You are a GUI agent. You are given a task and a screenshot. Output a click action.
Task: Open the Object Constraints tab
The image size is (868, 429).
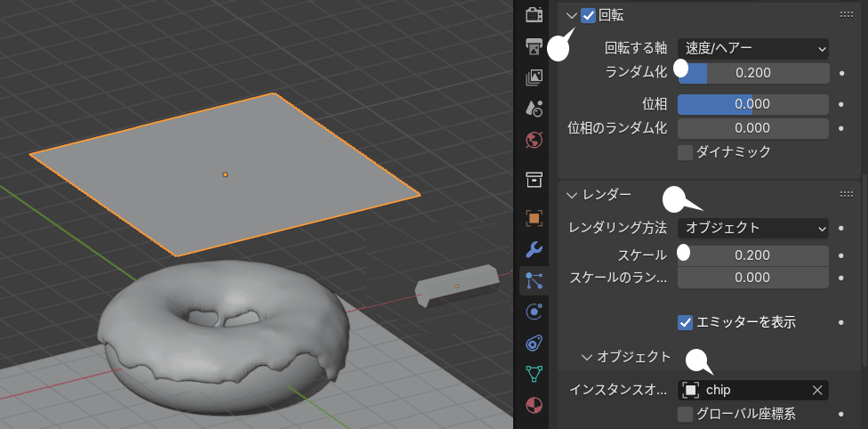(534, 343)
